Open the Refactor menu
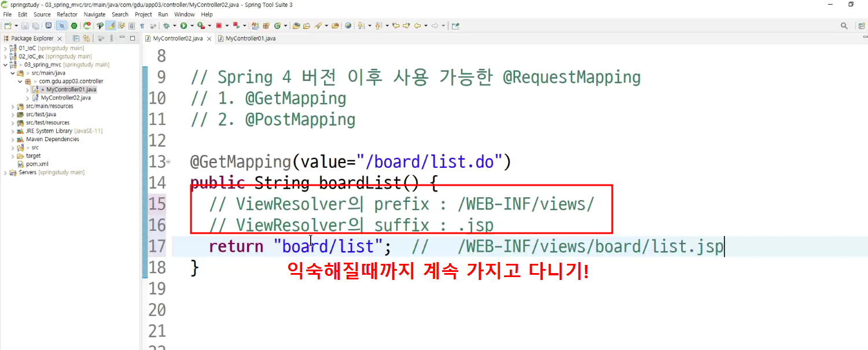The image size is (868, 350). point(67,14)
